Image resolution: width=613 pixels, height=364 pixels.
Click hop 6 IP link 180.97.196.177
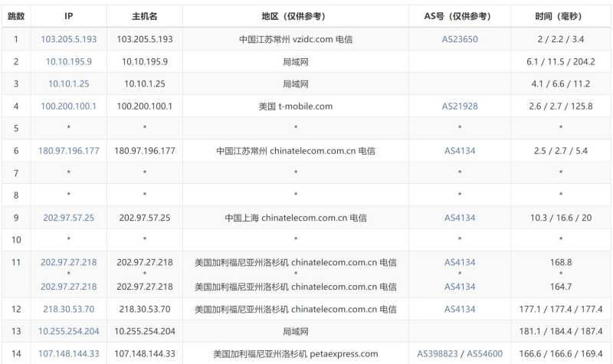(x=69, y=151)
